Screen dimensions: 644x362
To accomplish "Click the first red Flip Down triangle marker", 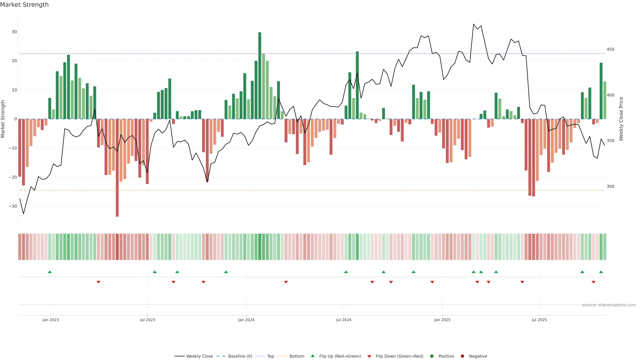I will (x=98, y=282).
